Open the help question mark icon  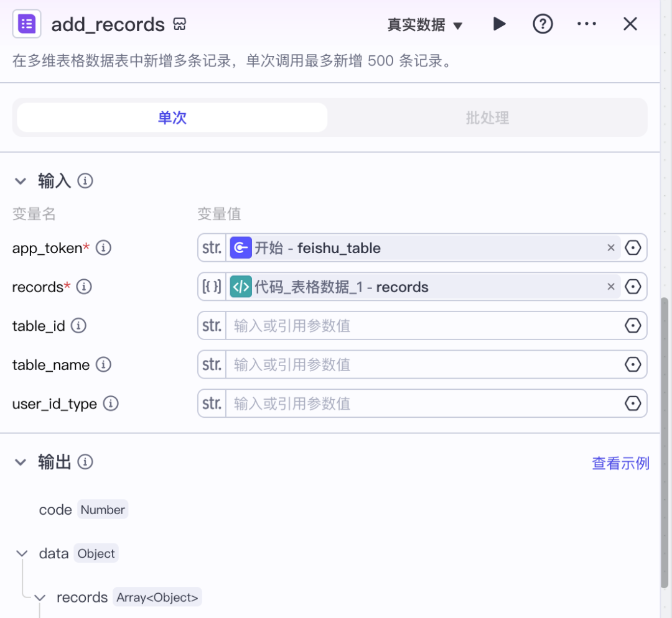(543, 24)
